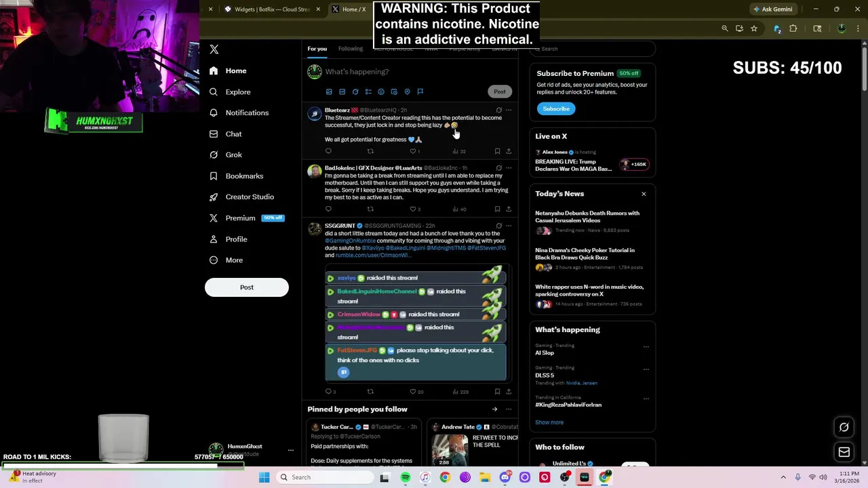Bookmark the BadJokeInc post
This screenshot has height=488, width=868.
pos(497,209)
